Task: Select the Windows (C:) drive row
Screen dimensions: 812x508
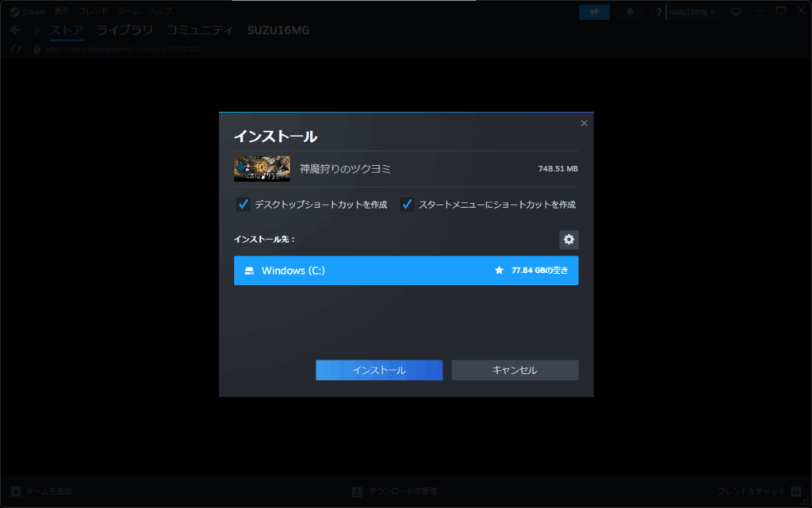Action: pyautogui.click(x=406, y=270)
